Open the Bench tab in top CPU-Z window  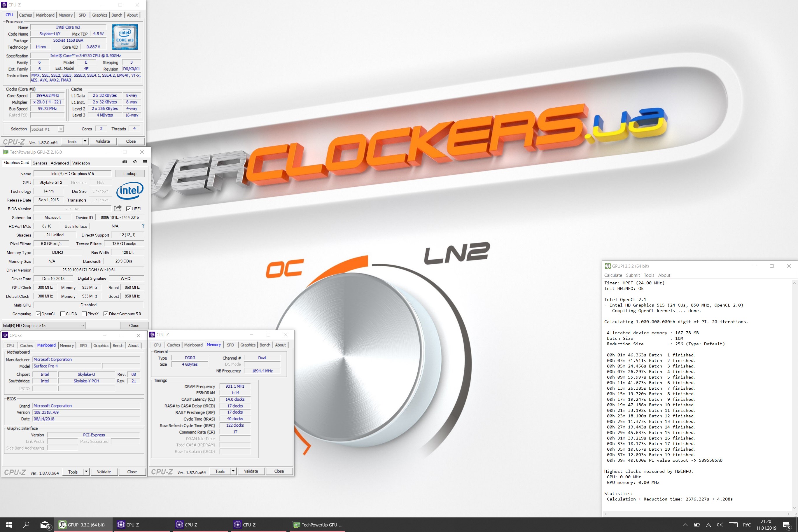(117, 15)
